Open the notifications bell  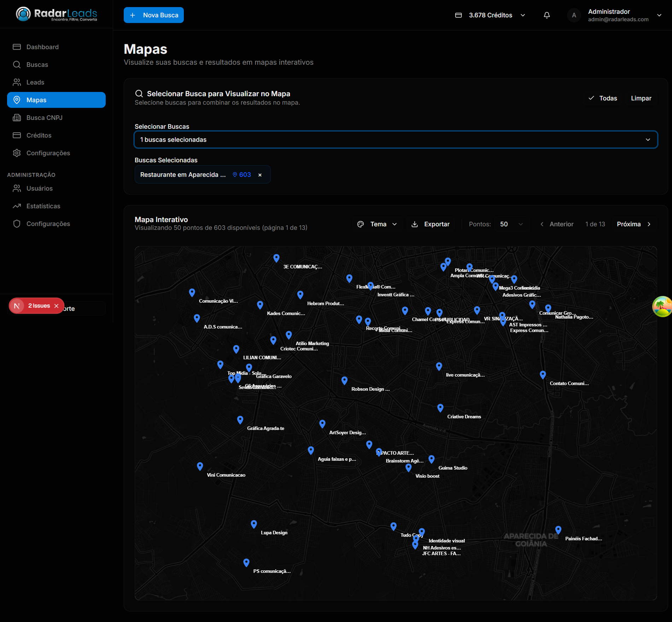click(547, 15)
